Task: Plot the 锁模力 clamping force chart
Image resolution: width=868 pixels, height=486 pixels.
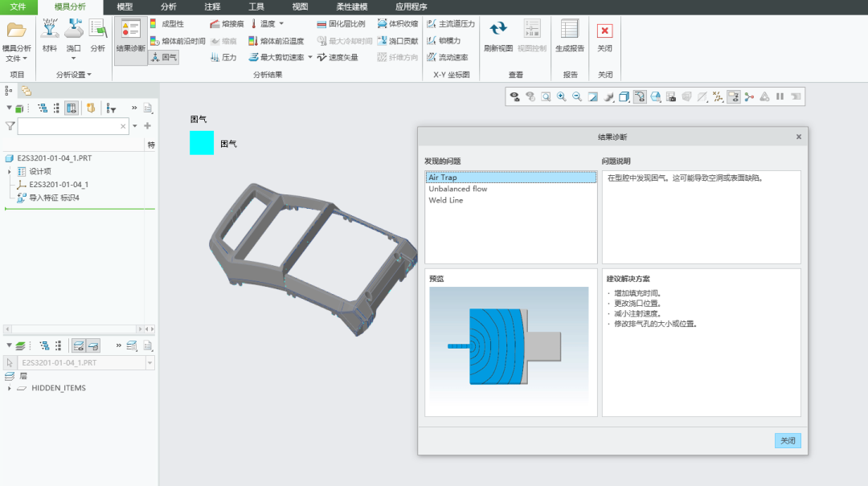Action: pyautogui.click(x=444, y=41)
